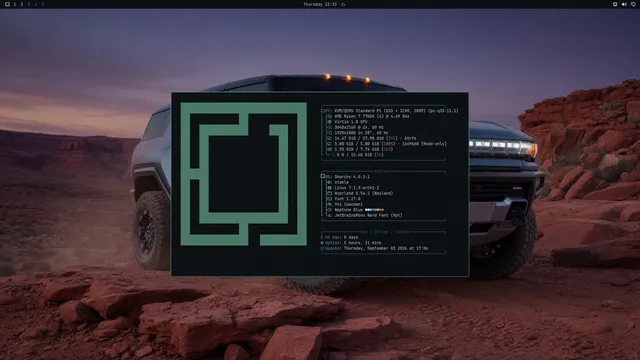Switch to workspace 2
The width and height of the screenshot is (640, 360).
tap(22, 4)
